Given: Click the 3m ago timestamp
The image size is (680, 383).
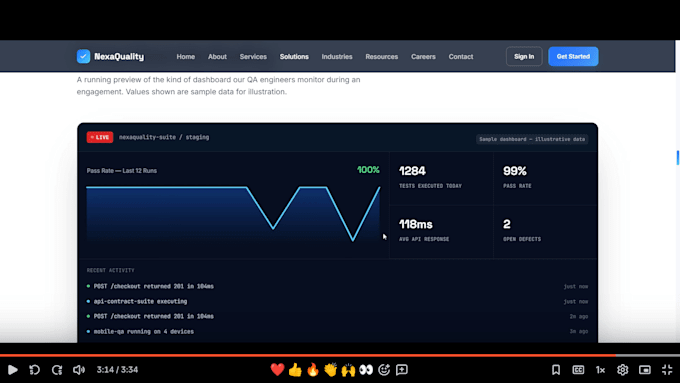Looking at the screenshot, I should [579, 331].
